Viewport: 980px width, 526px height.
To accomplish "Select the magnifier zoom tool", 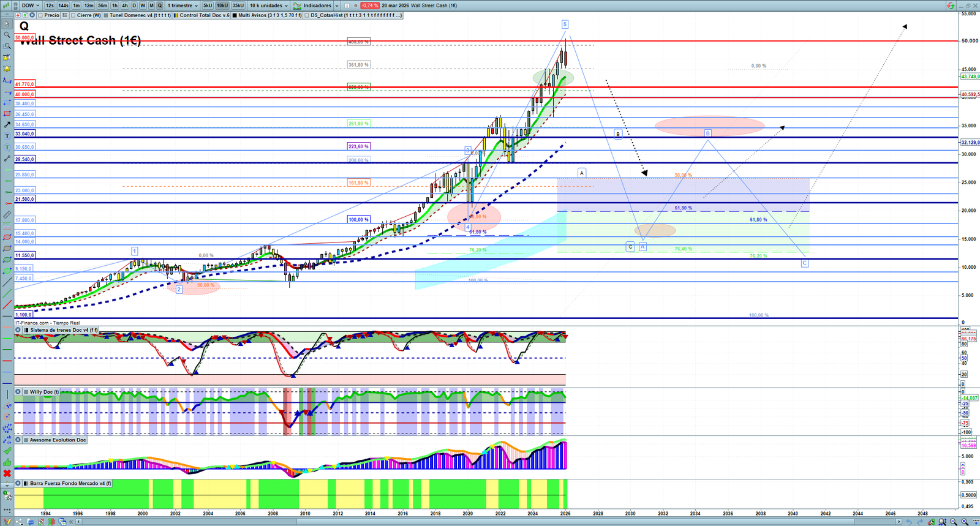I will pos(7,35).
